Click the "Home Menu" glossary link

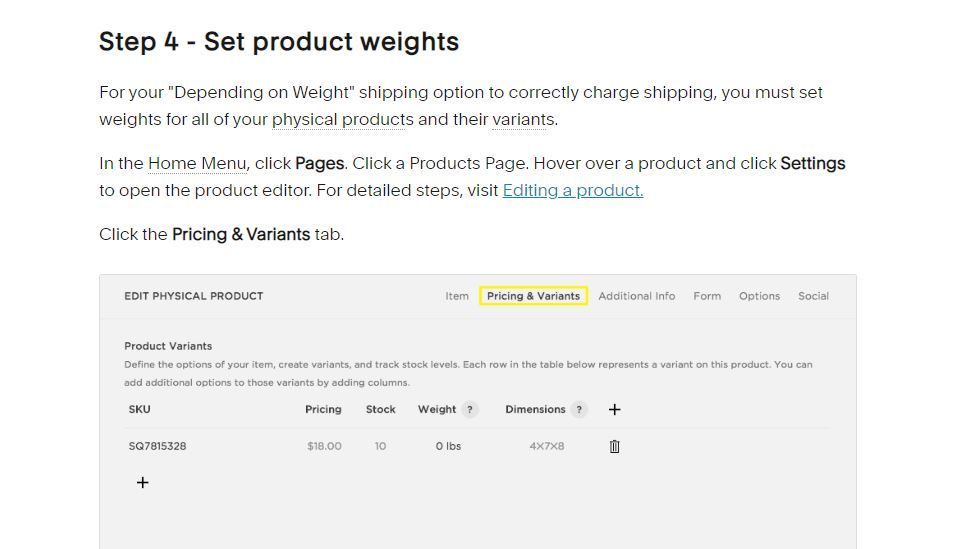tap(197, 163)
